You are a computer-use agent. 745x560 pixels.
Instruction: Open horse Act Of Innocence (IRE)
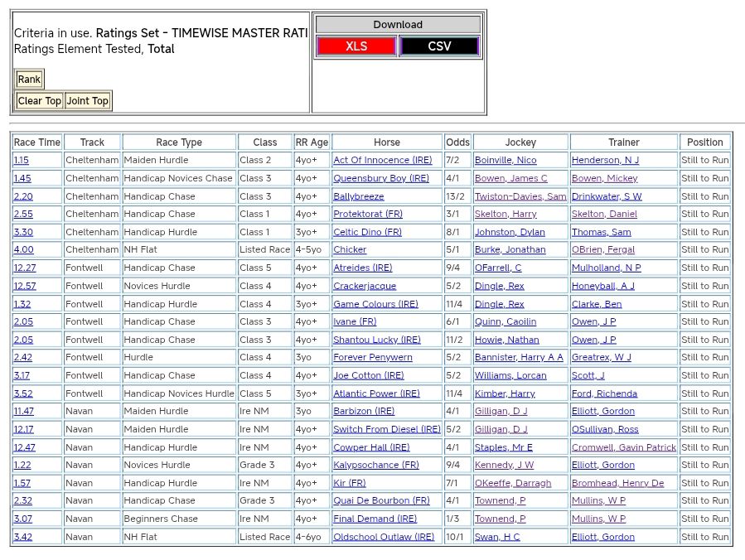[382, 161]
